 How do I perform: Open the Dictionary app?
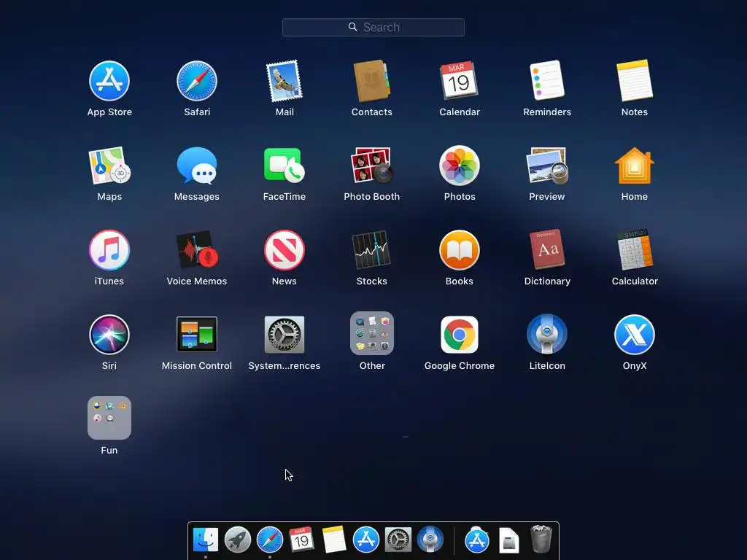pyautogui.click(x=547, y=249)
